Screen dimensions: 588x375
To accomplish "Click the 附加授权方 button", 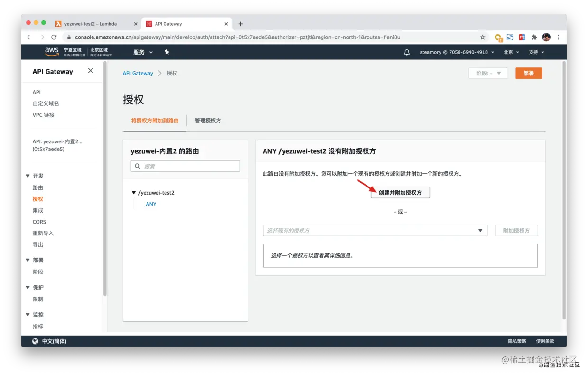I will pyautogui.click(x=516, y=231).
